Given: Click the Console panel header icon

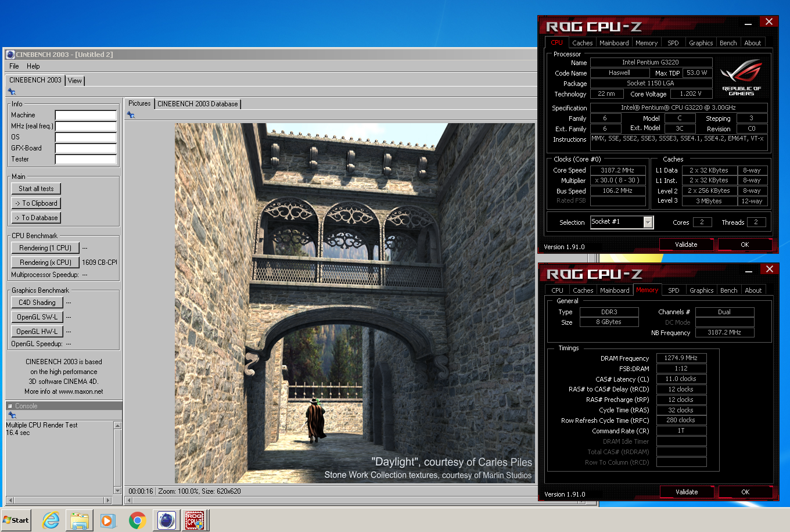Looking at the screenshot, I should (x=10, y=406).
